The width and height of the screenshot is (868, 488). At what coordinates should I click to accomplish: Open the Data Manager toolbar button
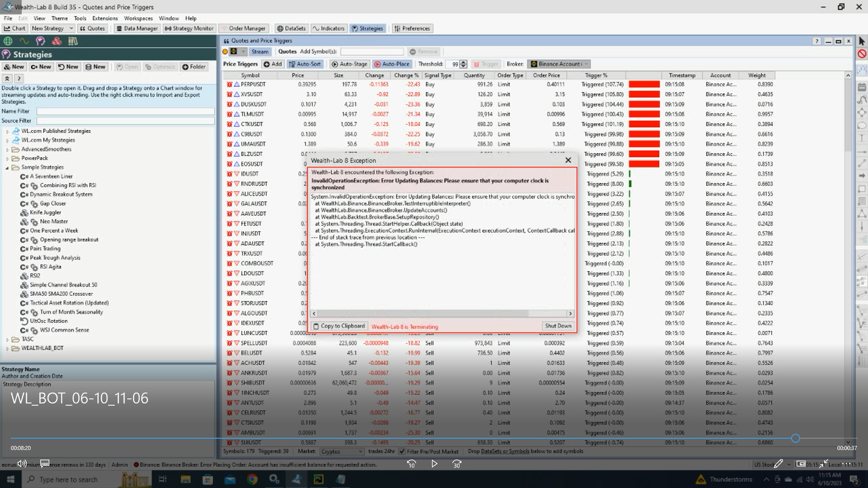[137, 28]
